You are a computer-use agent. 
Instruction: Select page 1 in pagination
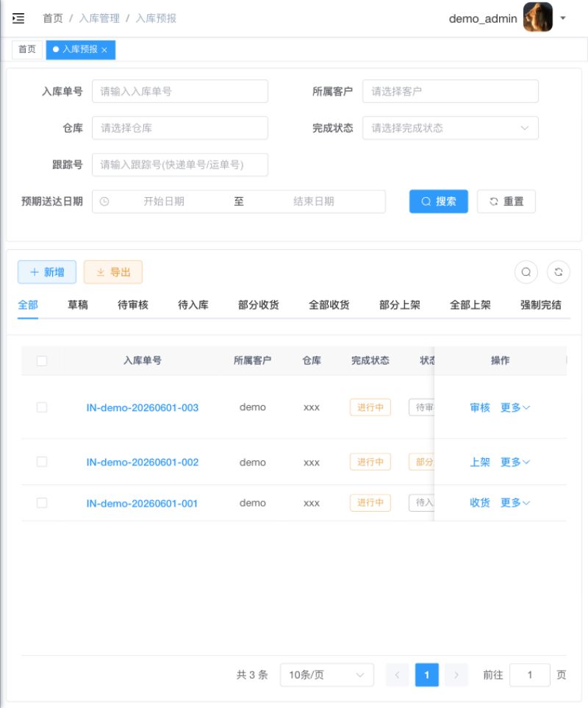[427, 675]
